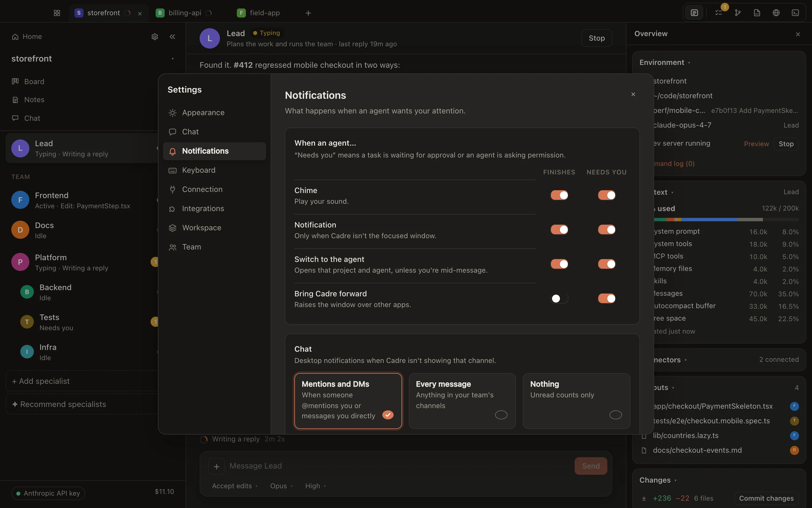Collapse the Environment section
The height and width of the screenshot is (508, 812).
[x=665, y=62]
